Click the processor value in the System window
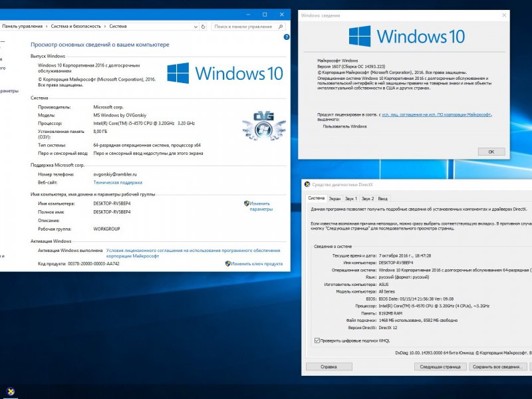Screen dimensions: 532x399 point(144,124)
